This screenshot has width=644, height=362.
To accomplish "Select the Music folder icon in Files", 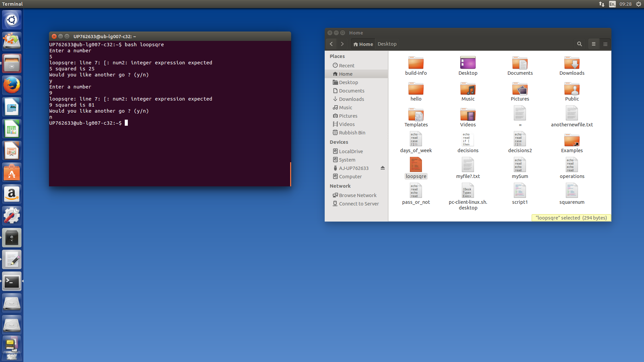I will (x=468, y=92).
